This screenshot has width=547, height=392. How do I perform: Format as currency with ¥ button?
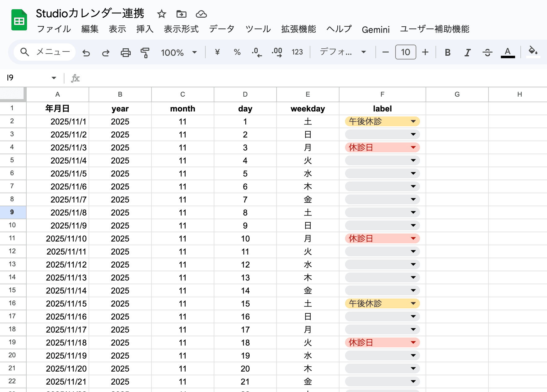coord(217,52)
